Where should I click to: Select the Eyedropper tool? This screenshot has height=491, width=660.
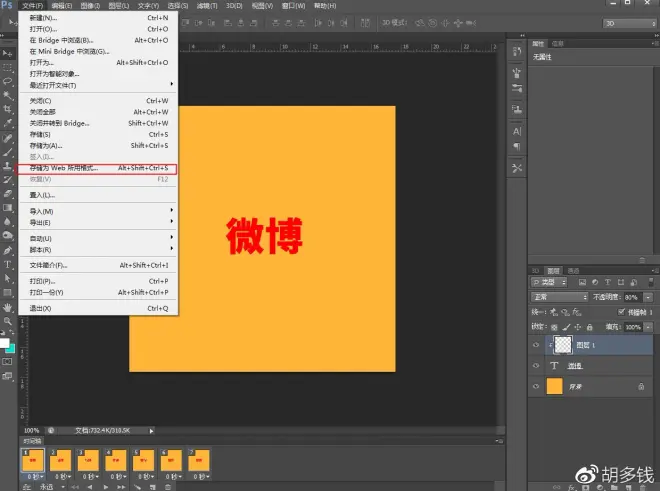[7, 123]
